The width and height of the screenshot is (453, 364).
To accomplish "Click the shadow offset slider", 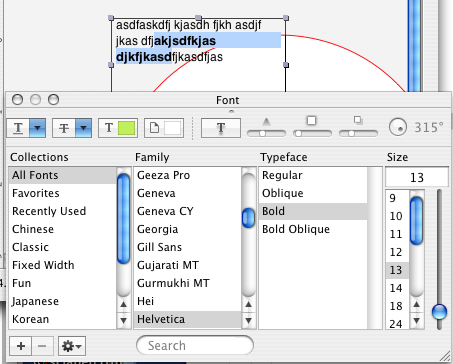I will pos(358,133).
